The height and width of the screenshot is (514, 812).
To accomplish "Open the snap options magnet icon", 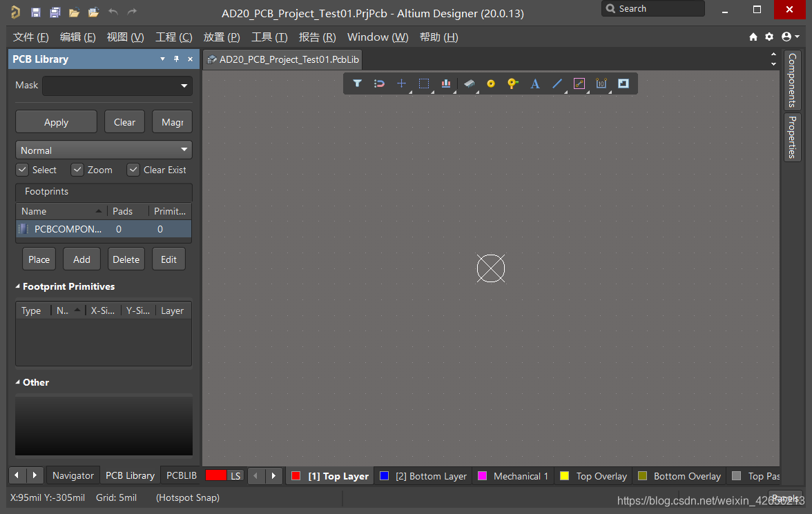I will pos(379,83).
